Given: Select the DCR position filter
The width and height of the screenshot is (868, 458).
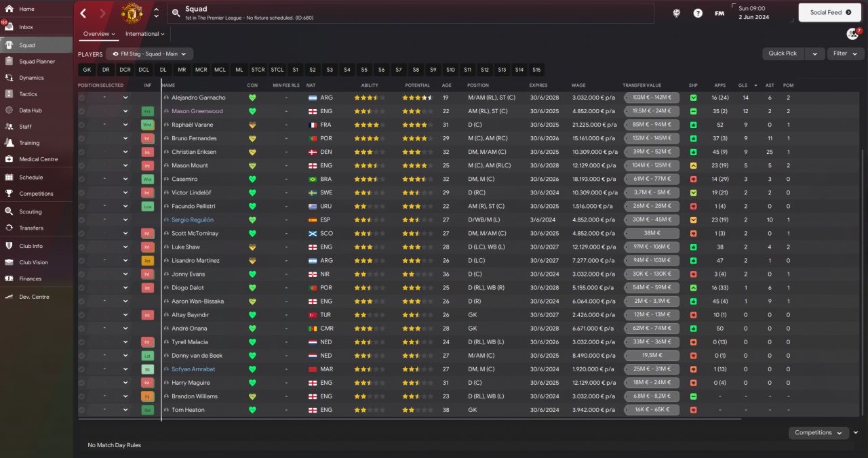Looking at the screenshot, I should point(125,70).
